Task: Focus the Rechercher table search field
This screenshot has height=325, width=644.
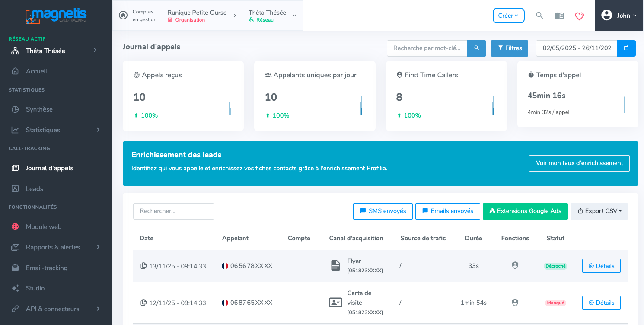Action: point(173,211)
